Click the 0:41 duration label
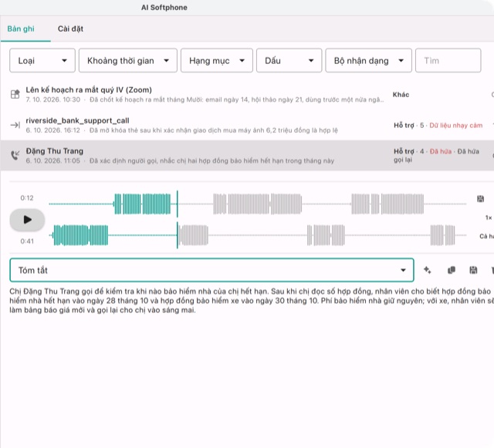 point(27,241)
